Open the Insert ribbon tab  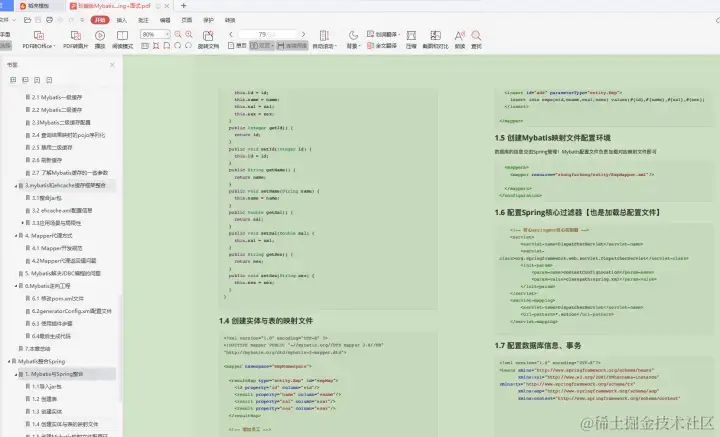pos(122,20)
